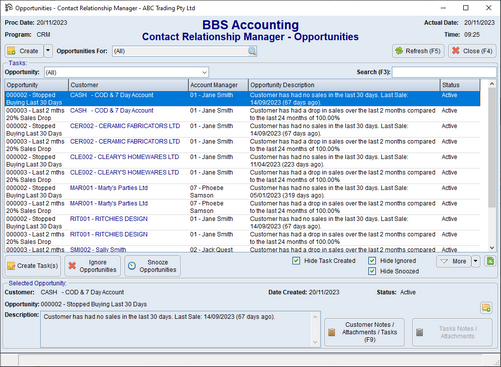
Task: Toggle the Hide Ignored checkbox
Action: tap(372, 261)
